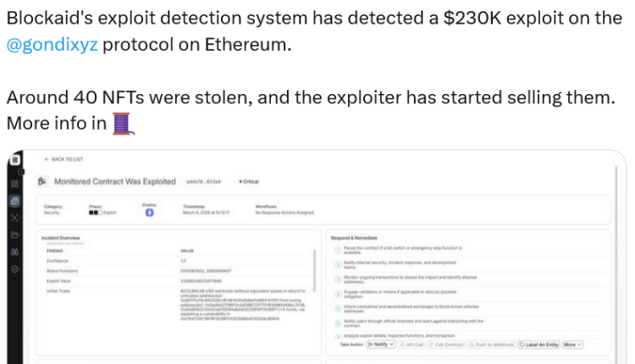Go back via Back To List link
Viewport: 635px width, 364px height.
click(x=68, y=159)
